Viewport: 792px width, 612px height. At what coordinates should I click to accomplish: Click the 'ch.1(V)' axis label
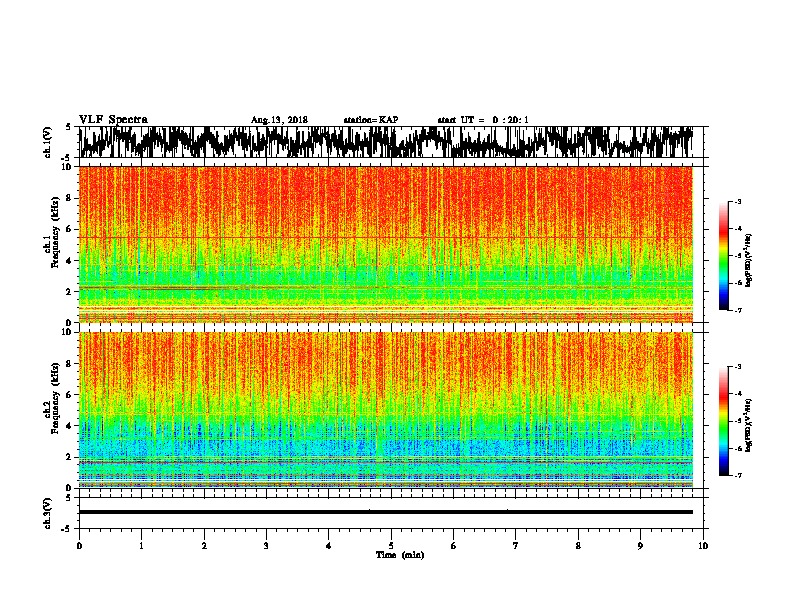coord(48,142)
